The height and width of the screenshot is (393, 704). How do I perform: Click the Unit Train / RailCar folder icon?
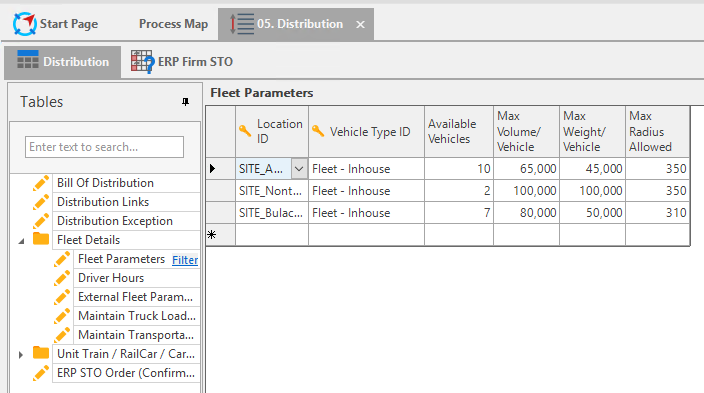[x=41, y=353]
